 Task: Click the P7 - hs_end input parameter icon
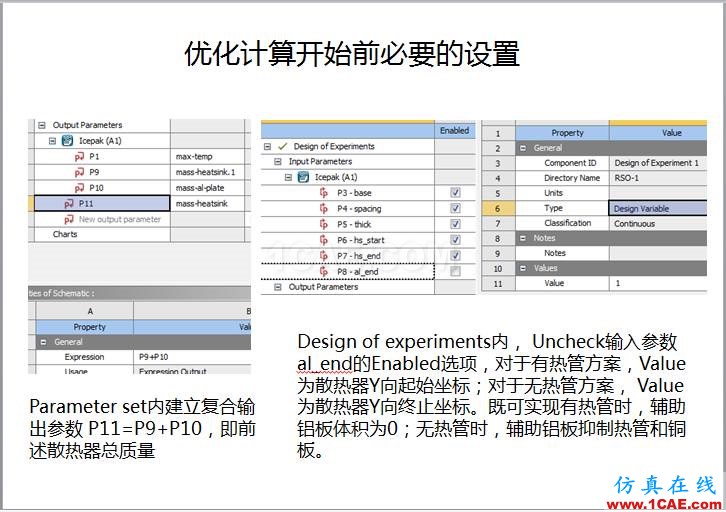[324, 256]
